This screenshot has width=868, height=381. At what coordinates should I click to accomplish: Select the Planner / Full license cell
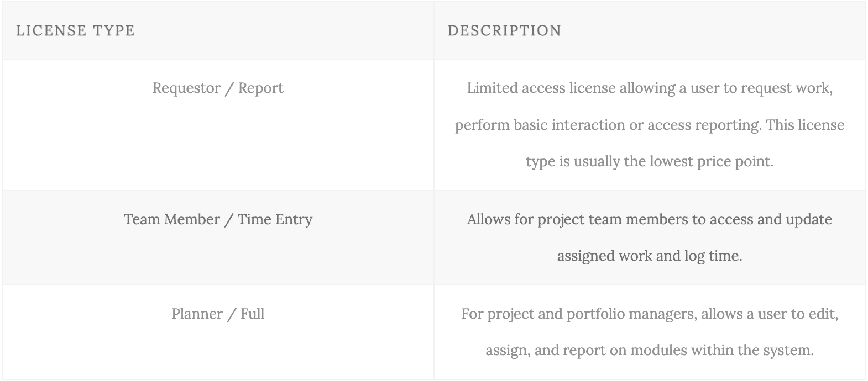point(218,332)
